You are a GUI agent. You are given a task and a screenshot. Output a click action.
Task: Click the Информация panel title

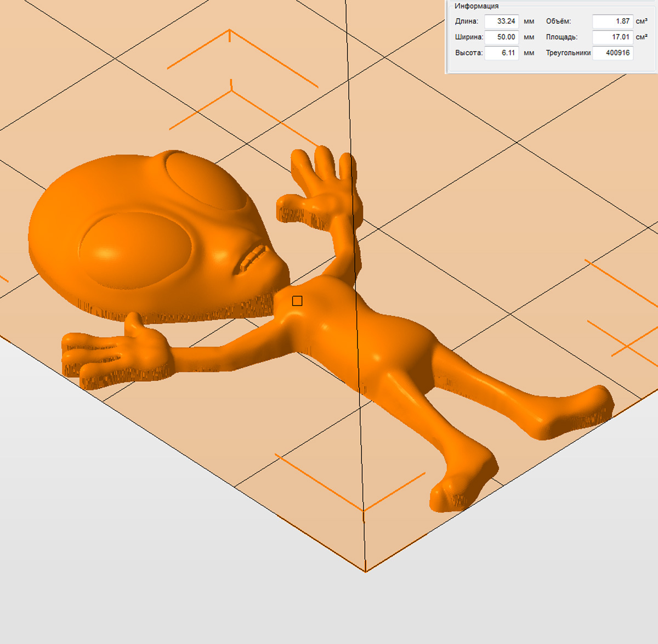pyautogui.click(x=477, y=6)
